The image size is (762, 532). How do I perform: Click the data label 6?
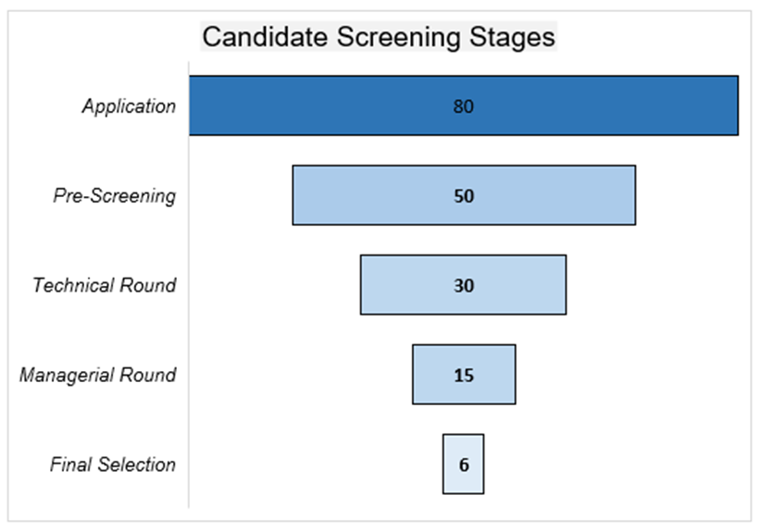pos(464,465)
